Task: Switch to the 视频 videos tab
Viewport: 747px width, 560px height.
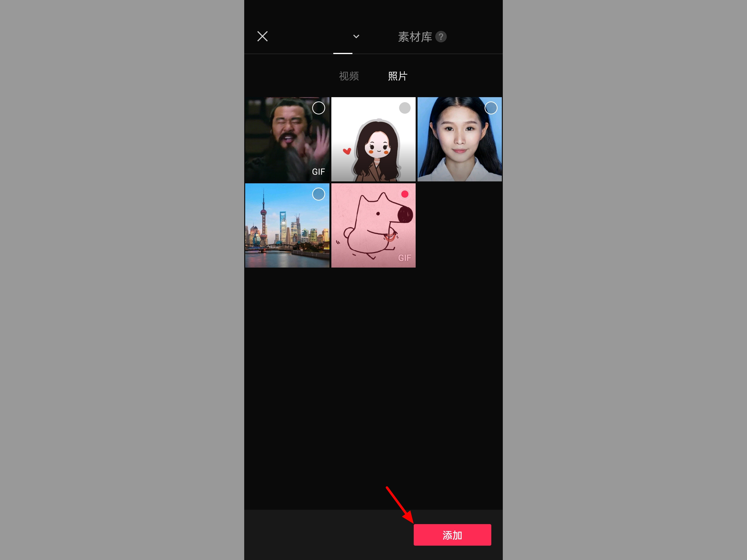Action: pyautogui.click(x=349, y=76)
